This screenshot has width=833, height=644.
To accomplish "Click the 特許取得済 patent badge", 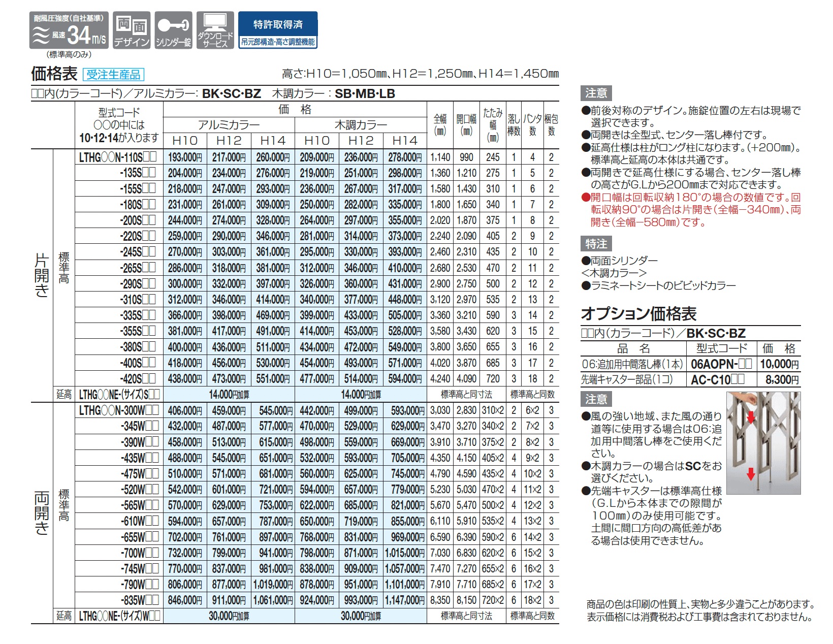I will (x=278, y=26).
